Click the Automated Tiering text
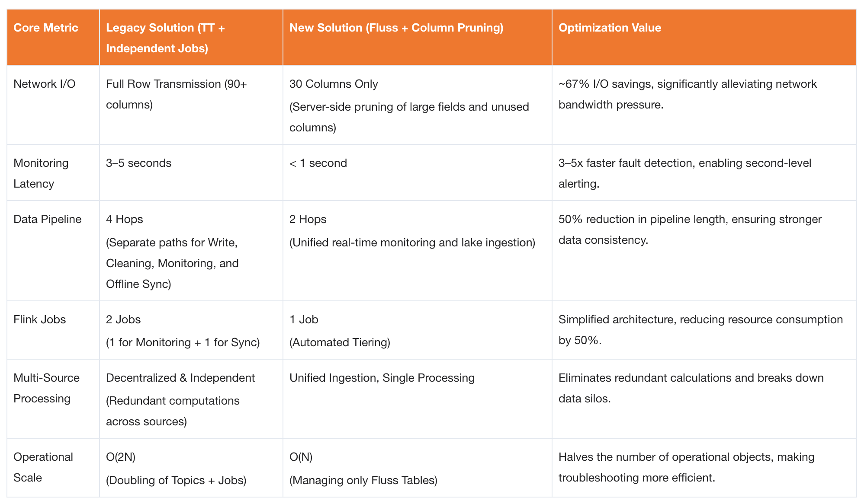Viewport: 861px width, 504px height. click(340, 342)
